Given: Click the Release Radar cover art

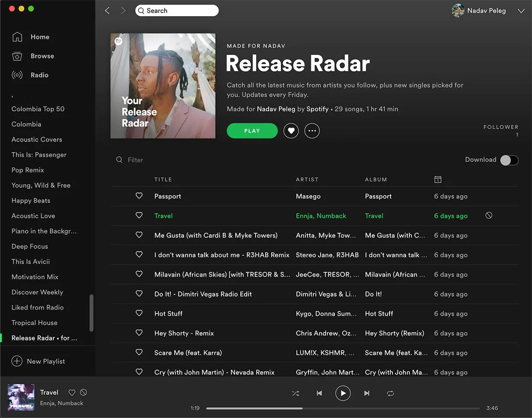Looking at the screenshot, I should pos(163,86).
